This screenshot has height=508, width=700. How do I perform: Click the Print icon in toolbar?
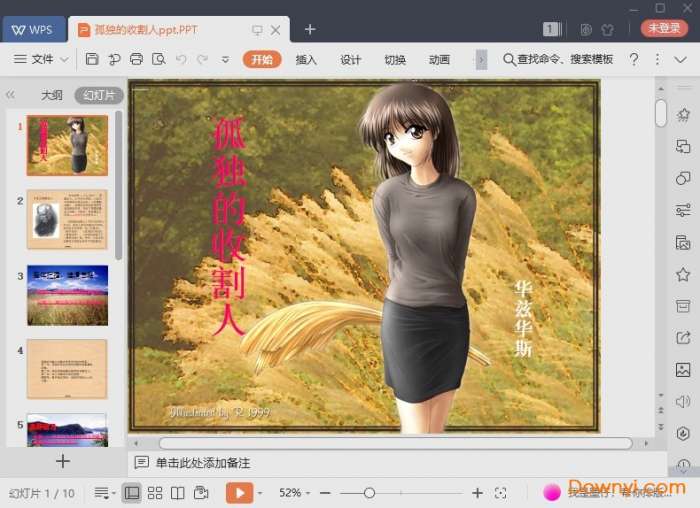(136, 60)
